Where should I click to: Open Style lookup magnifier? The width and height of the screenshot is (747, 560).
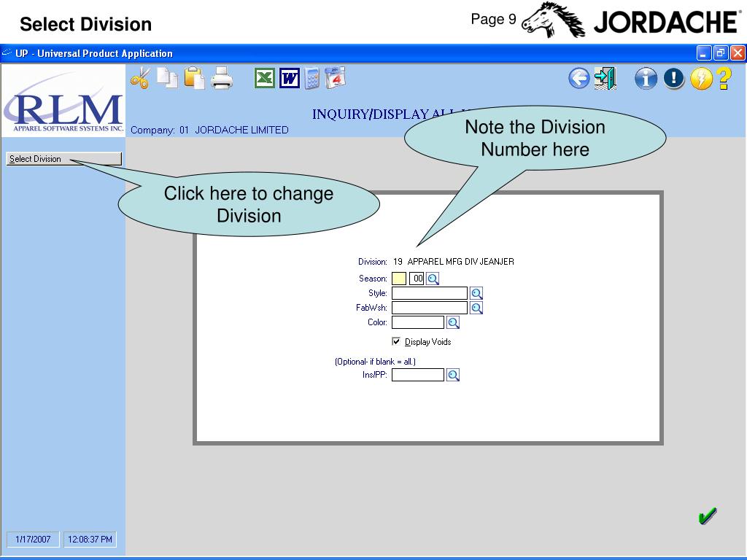coord(476,293)
